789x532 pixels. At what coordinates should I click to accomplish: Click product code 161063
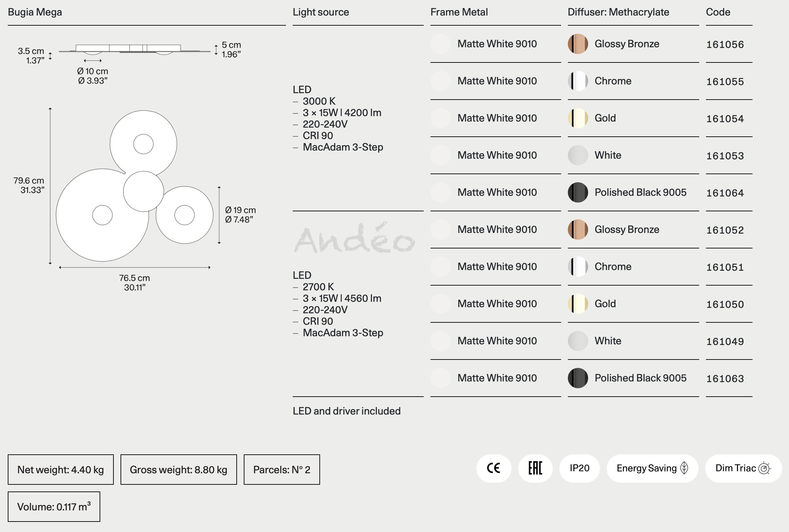click(x=725, y=379)
